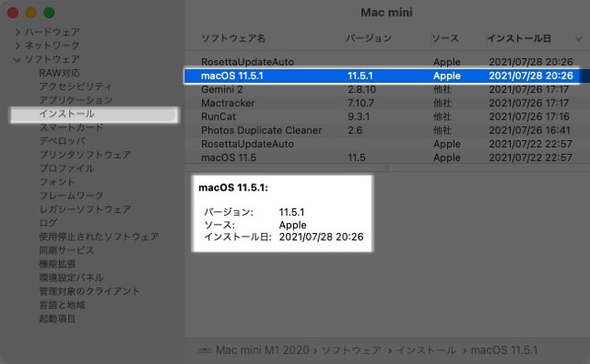Screen dimensions: 590x364
Task: Sort by インストール日 column header
Action: (519, 39)
